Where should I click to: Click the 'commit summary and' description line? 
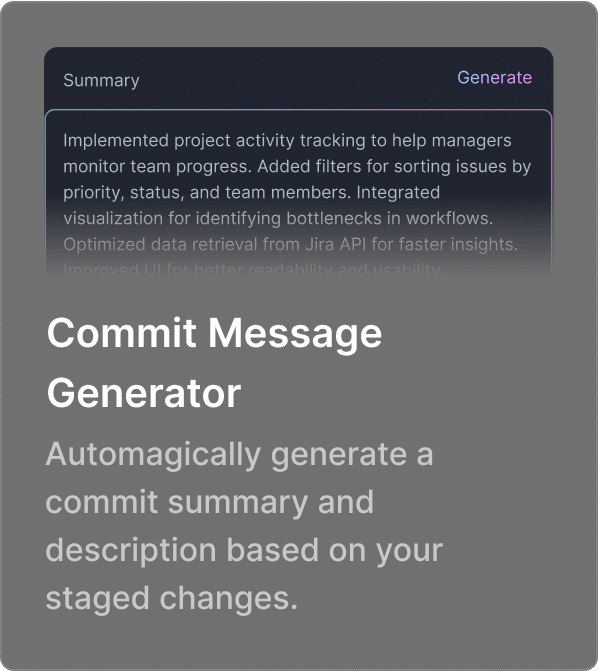(x=210, y=502)
